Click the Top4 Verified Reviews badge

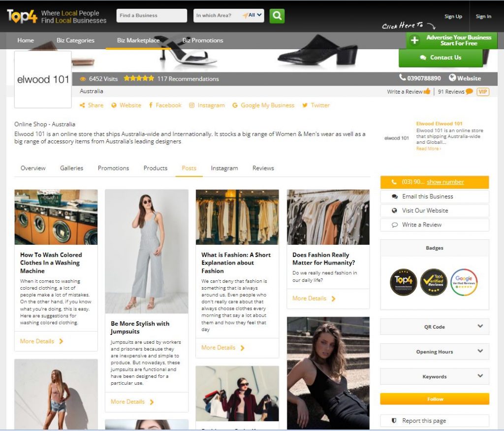point(434,282)
